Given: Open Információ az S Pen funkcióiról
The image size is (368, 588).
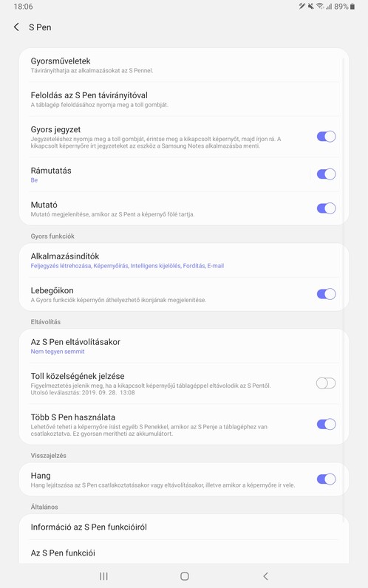Looking at the screenshot, I should (184, 527).
